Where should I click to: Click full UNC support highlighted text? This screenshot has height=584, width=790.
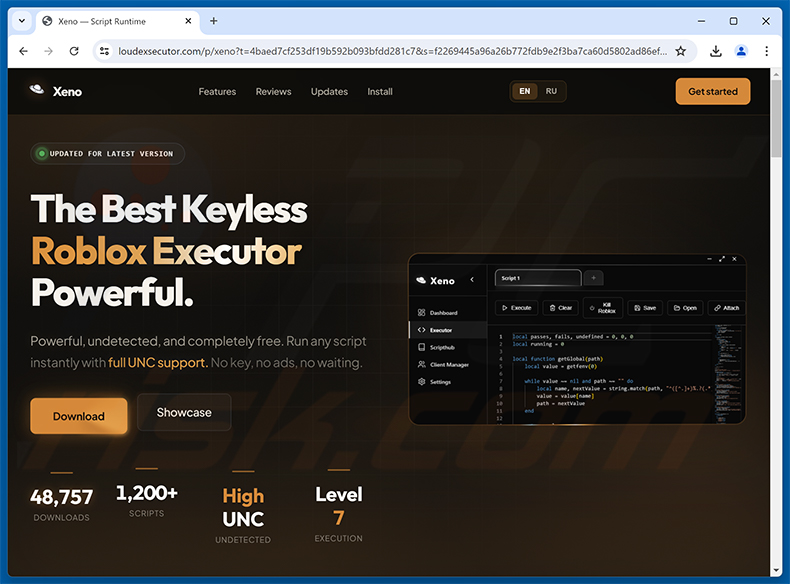coord(157,363)
